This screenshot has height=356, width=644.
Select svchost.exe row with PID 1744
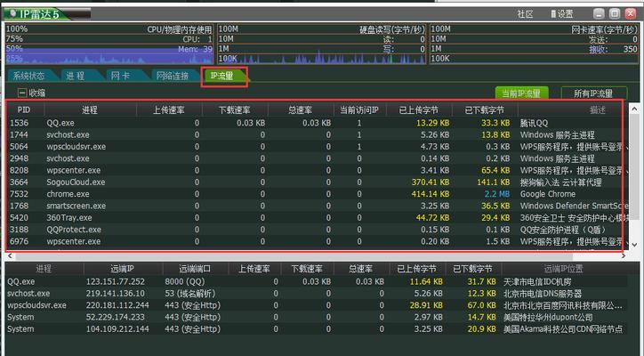coord(315,135)
